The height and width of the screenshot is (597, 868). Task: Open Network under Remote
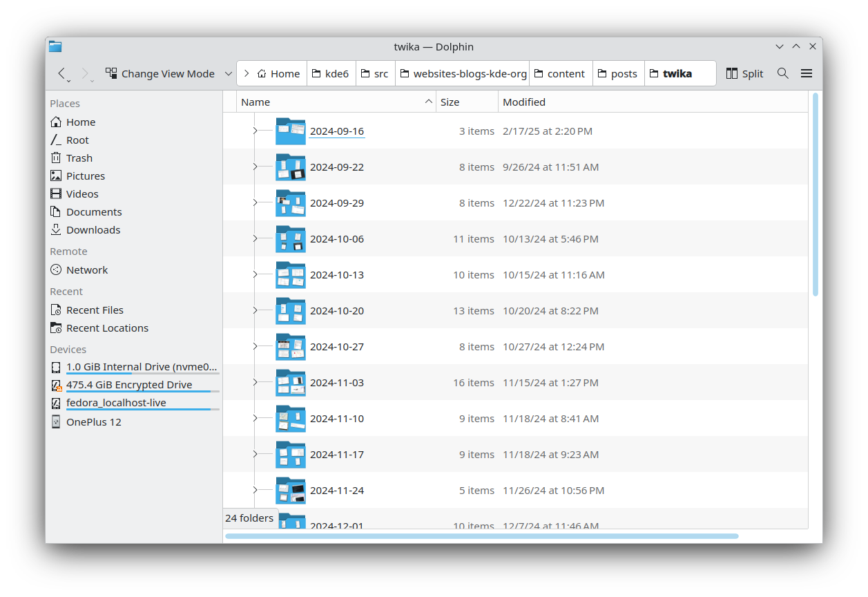(x=86, y=270)
